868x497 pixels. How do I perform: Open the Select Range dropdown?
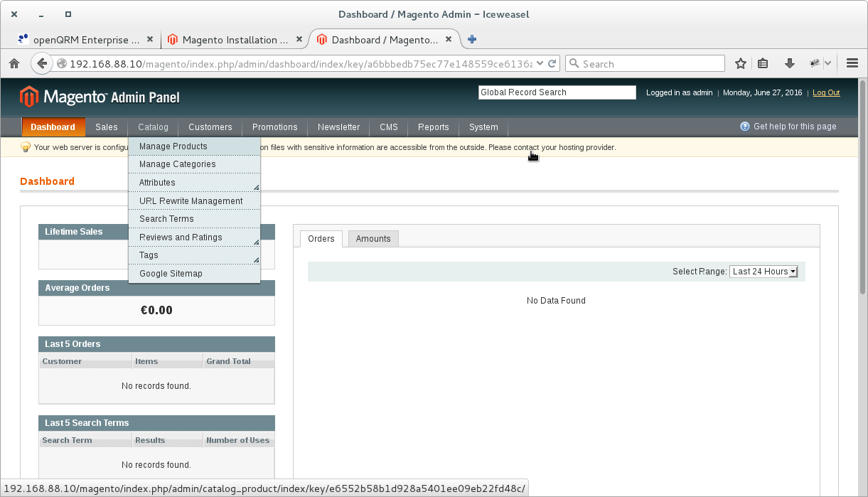pyautogui.click(x=763, y=272)
